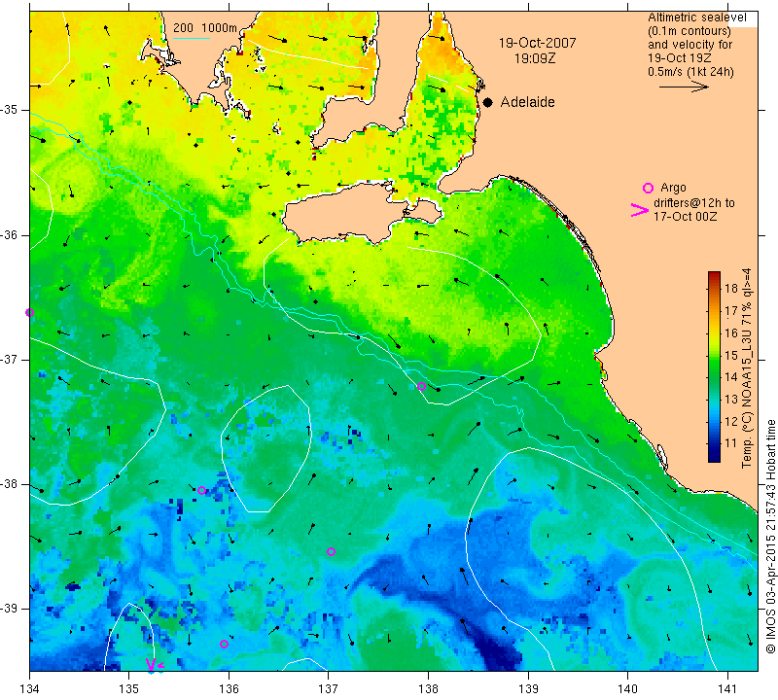The width and height of the screenshot is (778, 700).
Task: Click the -36 latitude axis label
Action: pos(10,234)
